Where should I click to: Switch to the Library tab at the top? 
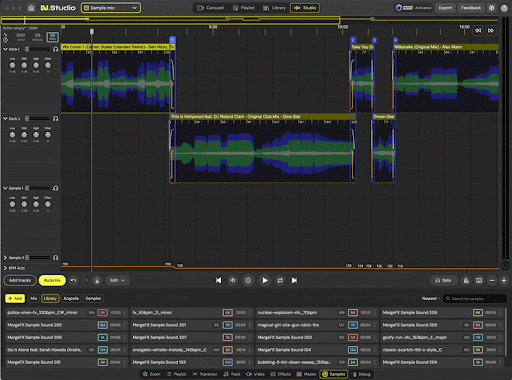[x=274, y=8]
